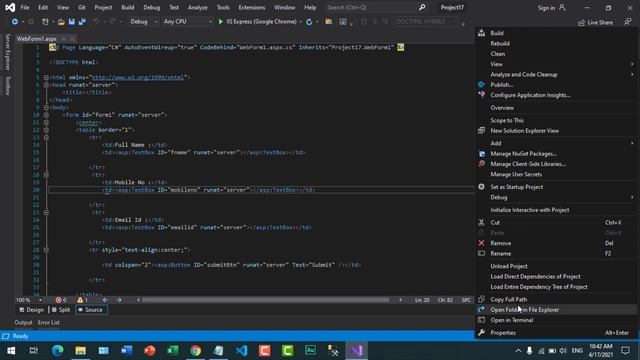Open Microsoft Edge from taskbar
640x360 pixels.
pos(58,351)
